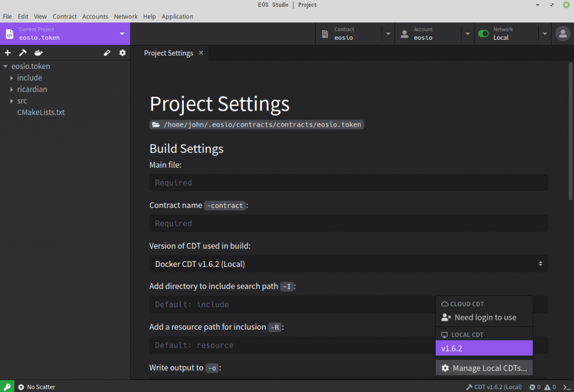Open project settings via sidebar gear icon

pyautogui.click(x=122, y=53)
